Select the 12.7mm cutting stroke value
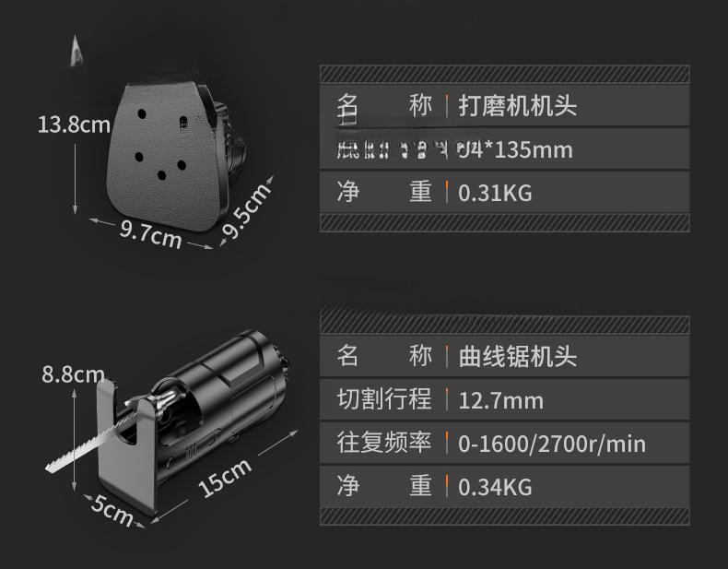The height and width of the screenshot is (569, 728). (x=500, y=400)
